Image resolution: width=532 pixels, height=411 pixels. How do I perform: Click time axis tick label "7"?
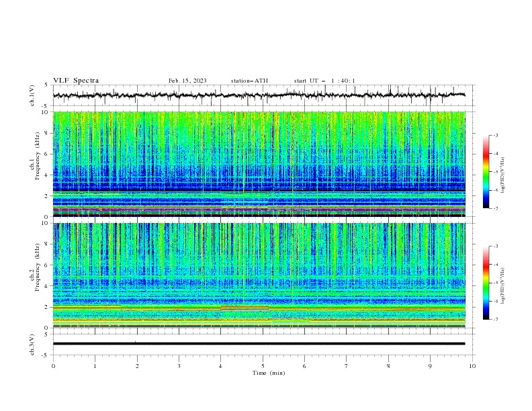click(347, 366)
